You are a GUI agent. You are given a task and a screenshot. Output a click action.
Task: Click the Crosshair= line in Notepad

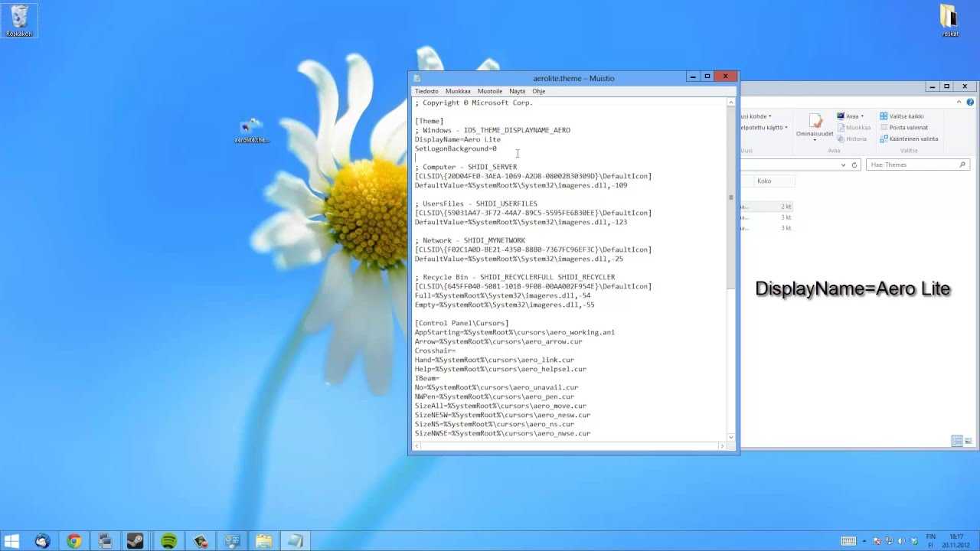click(x=435, y=350)
